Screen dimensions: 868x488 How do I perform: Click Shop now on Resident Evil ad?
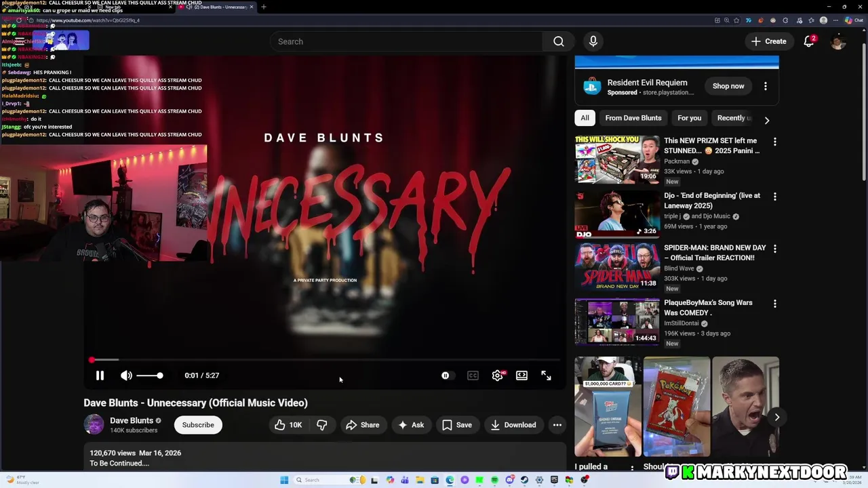pos(728,86)
